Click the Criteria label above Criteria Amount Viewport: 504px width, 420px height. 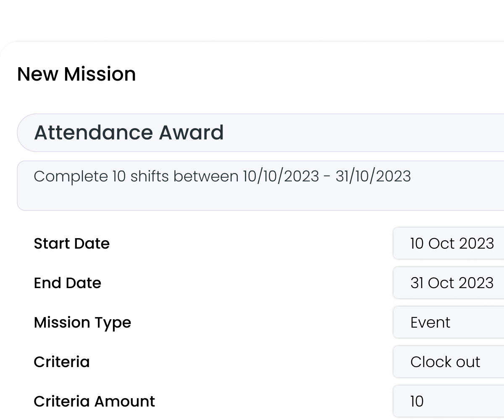pos(62,362)
